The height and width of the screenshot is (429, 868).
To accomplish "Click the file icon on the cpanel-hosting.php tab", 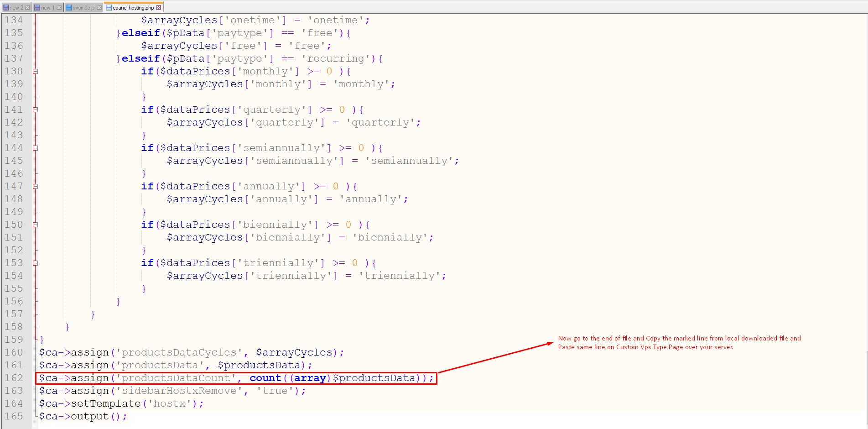I will tap(109, 8).
